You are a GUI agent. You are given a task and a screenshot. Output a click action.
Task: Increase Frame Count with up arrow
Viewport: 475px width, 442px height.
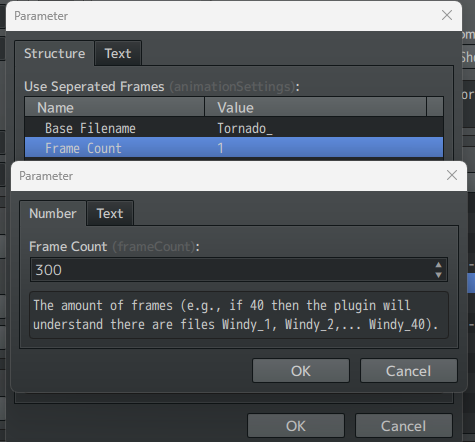coord(438,265)
